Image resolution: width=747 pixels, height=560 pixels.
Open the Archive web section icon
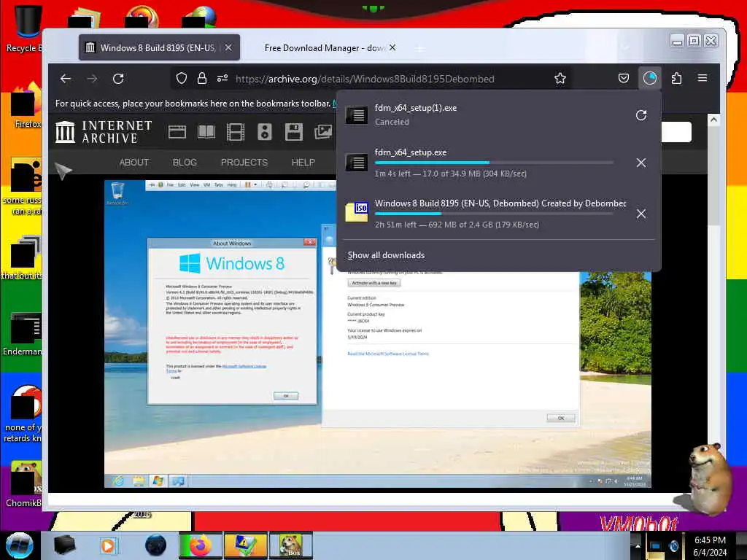coord(177,132)
